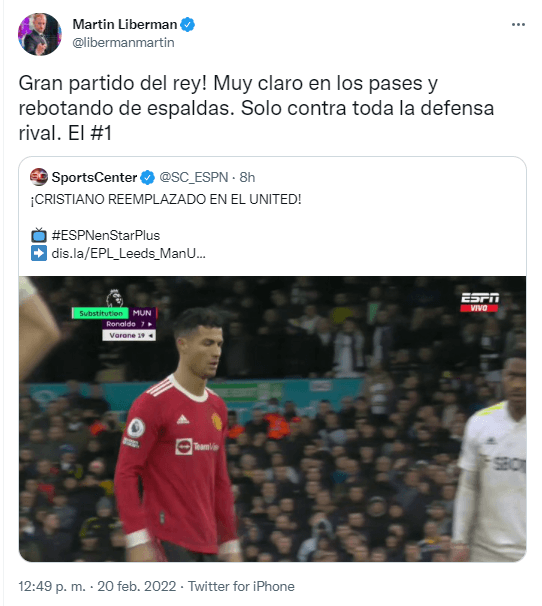Click the blue right-arrow emoji icon
This screenshot has height=606, width=542.
[x=39, y=253]
